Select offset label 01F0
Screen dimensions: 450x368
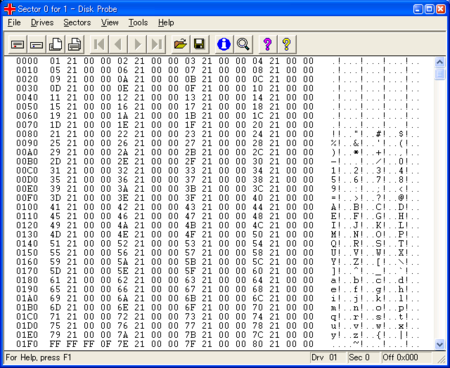27,344
